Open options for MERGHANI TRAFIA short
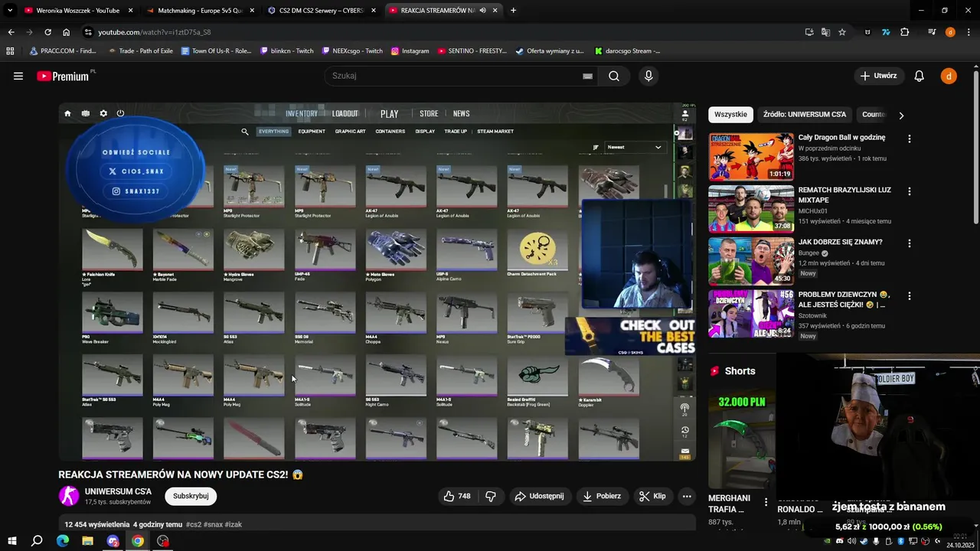The height and width of the screenshot is (551, 980). (x=766, y=503)
